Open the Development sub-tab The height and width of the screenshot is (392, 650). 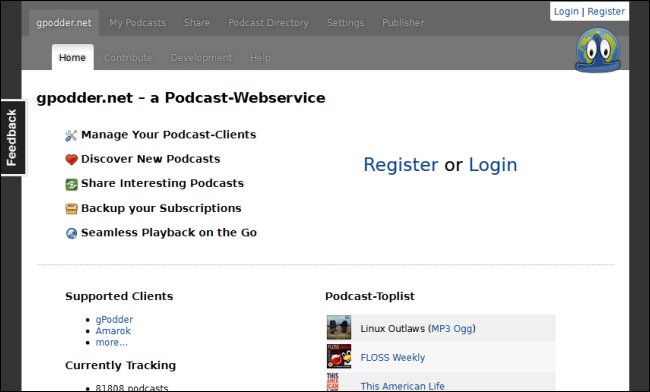201,58
